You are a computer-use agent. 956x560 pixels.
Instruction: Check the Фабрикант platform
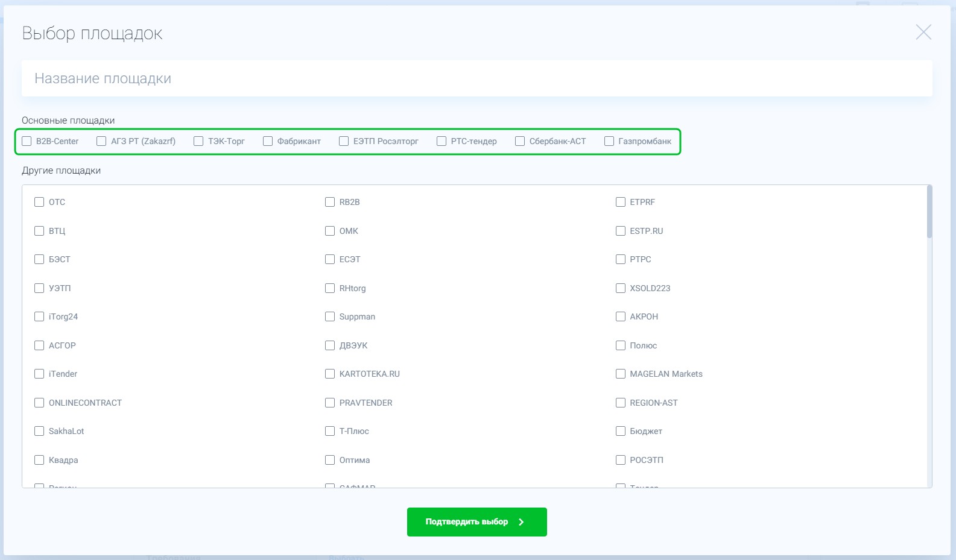click(x=268, y=141)
